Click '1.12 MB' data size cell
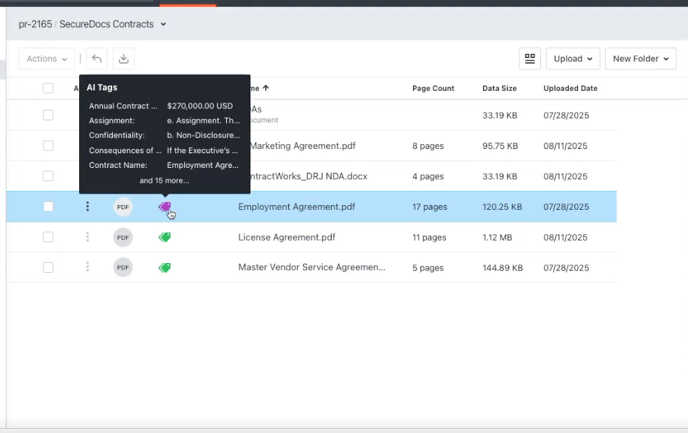The height and width of the screenshot is (433, 688). coord(497,237)
